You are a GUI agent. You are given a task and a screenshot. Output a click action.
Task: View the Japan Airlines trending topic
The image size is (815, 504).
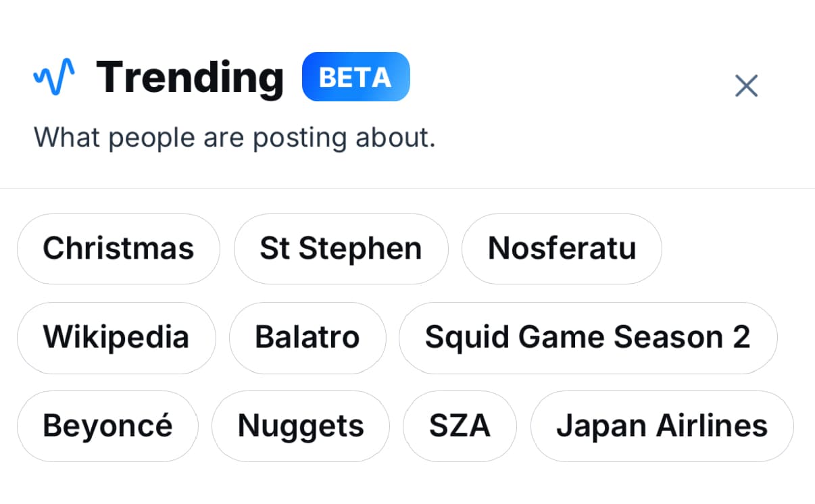point(662,426)
